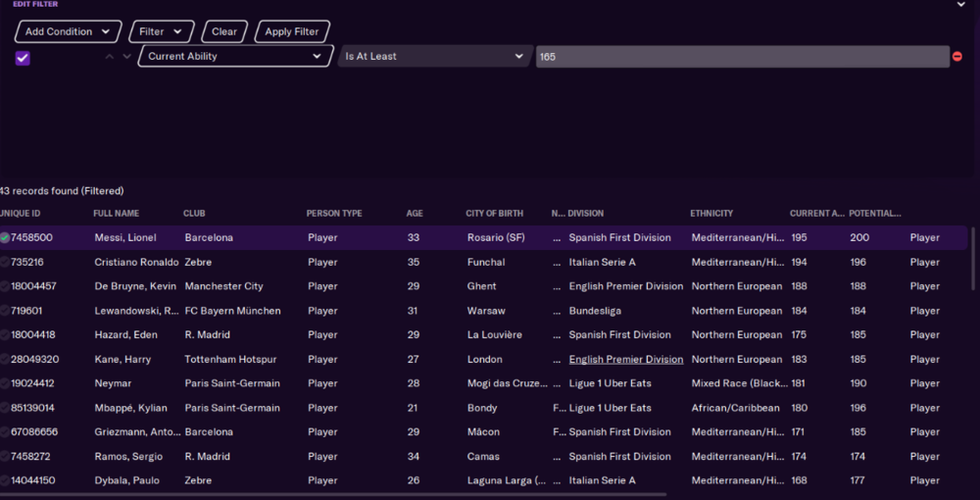Collapse the Edit Filter panel chevron
The image size is (980, 500).
961,4
